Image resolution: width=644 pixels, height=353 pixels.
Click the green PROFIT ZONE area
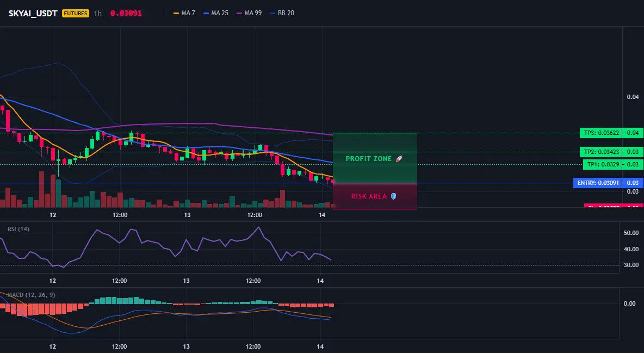375,158
